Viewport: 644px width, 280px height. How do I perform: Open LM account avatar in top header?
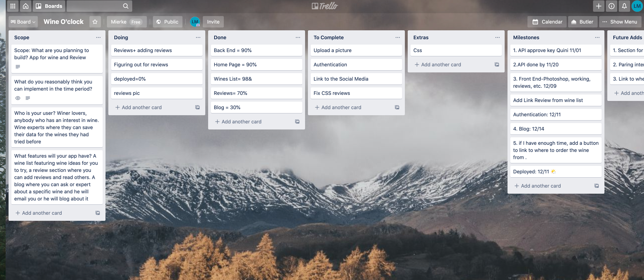click(637, 6)
